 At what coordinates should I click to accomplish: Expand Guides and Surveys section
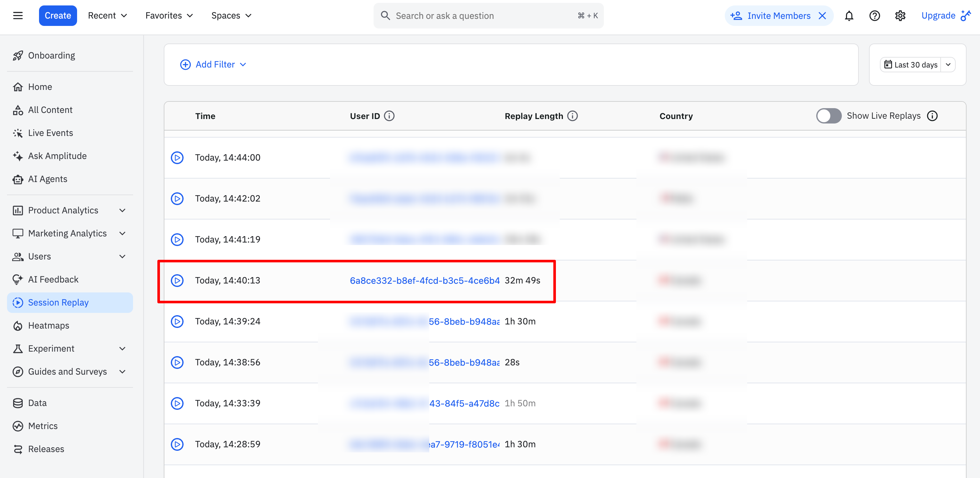(122, 372)
